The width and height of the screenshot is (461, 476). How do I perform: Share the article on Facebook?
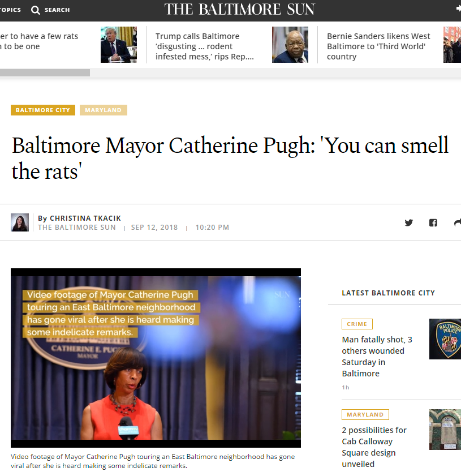pyautogui.click(x=433, y=222)
